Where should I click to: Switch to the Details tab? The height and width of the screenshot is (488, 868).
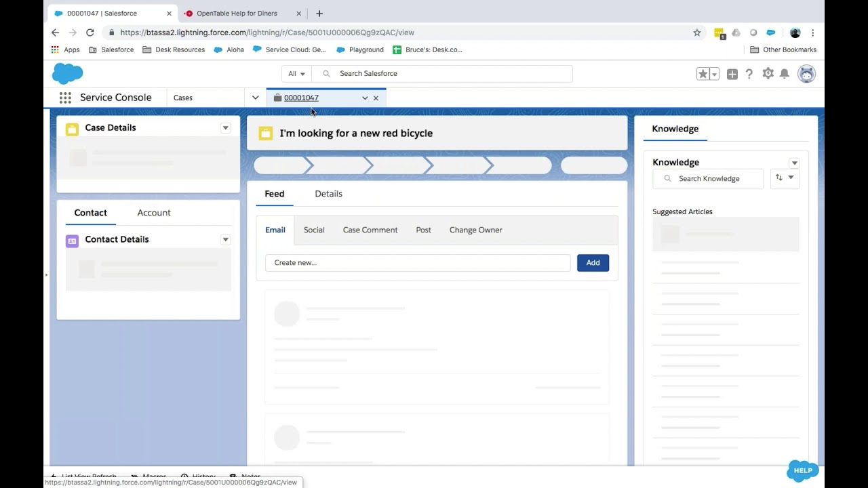coord(328,194)
